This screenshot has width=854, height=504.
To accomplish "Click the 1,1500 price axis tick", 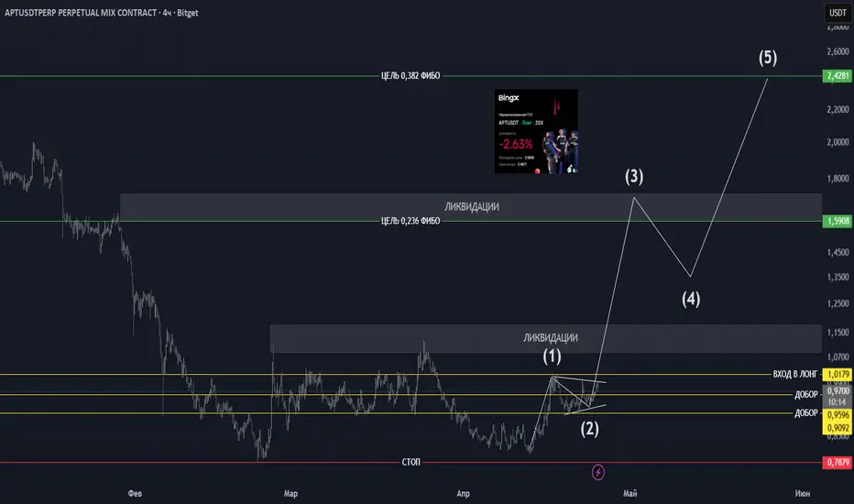I will pos(838,333).
